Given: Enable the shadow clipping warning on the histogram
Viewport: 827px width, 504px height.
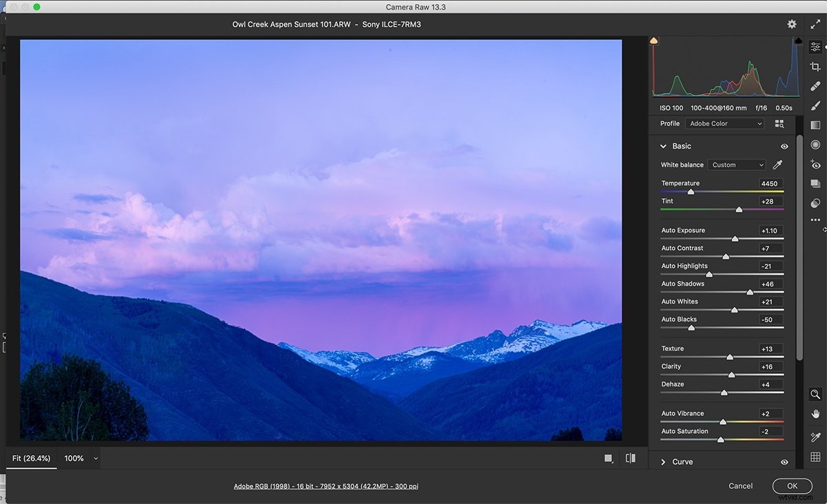Looking at the screenshot, I should point(653,39).
